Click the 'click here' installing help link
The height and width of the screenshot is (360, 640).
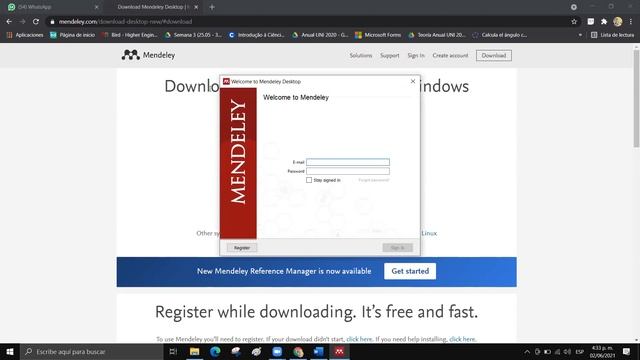coord(462,339)
